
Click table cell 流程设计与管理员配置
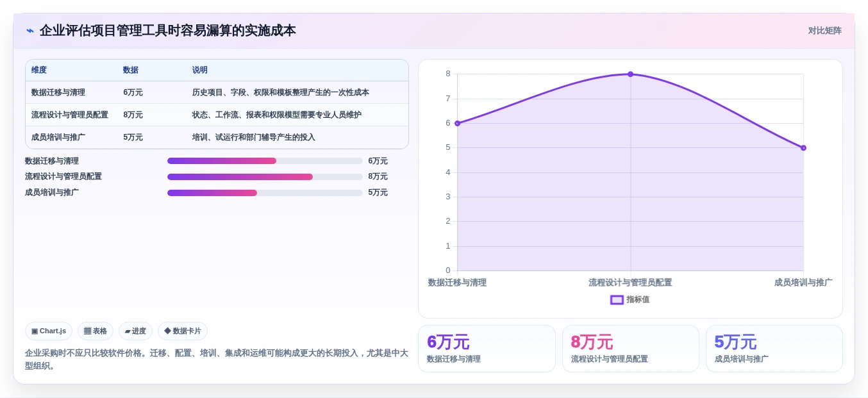coord(70,115)
